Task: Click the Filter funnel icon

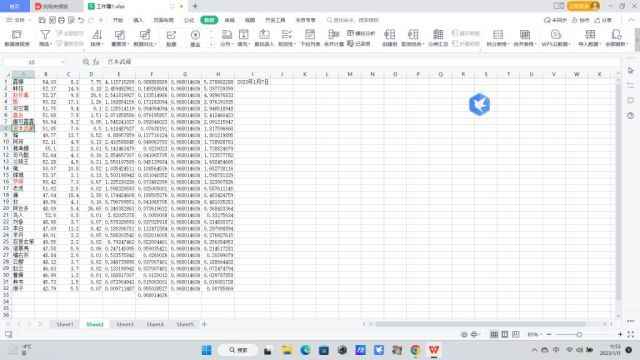Action: 45,35
